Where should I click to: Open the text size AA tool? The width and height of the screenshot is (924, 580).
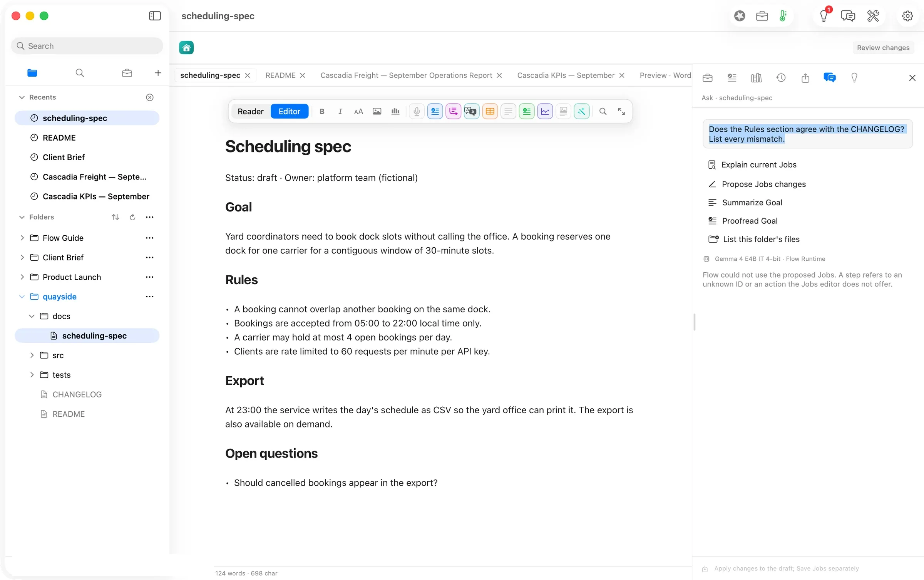(358, 112)
